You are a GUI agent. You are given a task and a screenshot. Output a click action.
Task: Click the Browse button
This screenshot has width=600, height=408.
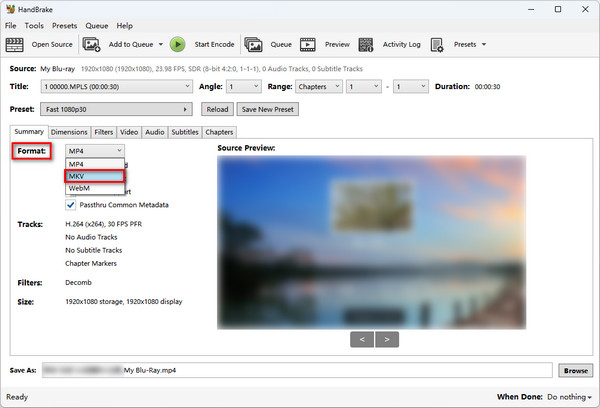(575, 371)
